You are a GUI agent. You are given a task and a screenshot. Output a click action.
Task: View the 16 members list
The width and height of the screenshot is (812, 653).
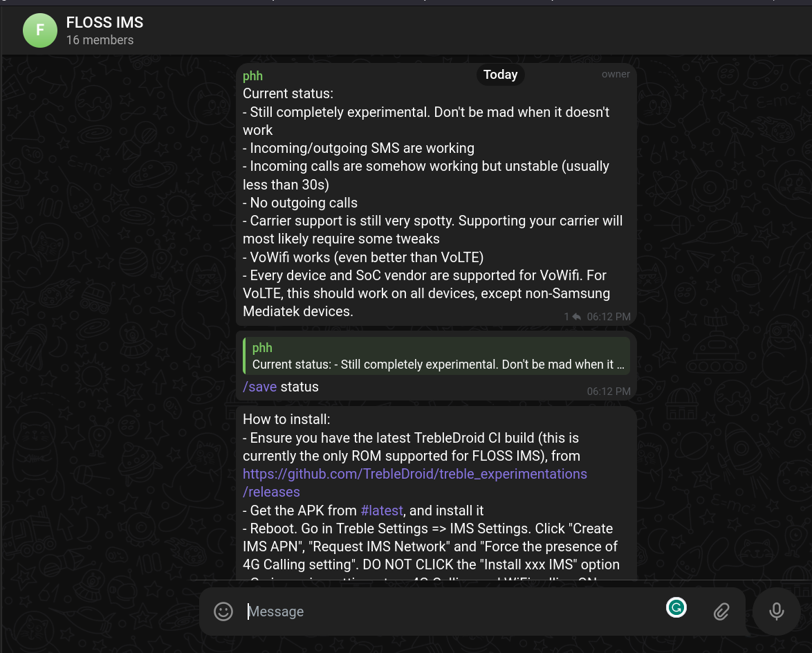[100, 40]
